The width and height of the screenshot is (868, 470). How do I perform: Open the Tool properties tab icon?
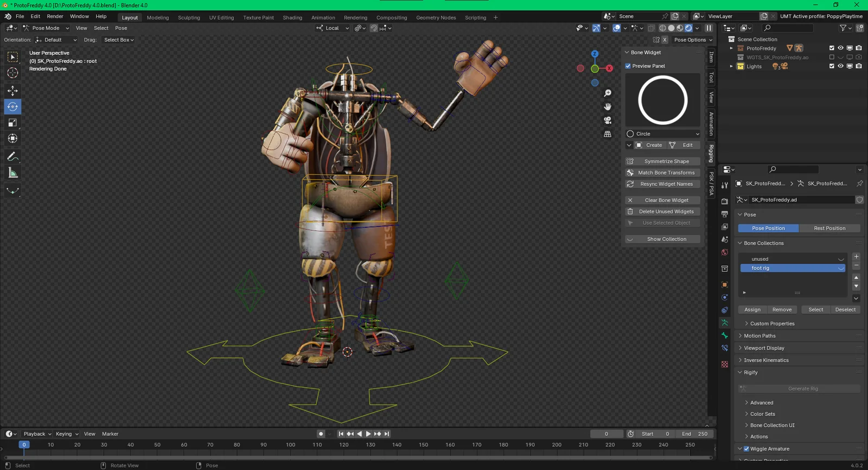point(725,185)
